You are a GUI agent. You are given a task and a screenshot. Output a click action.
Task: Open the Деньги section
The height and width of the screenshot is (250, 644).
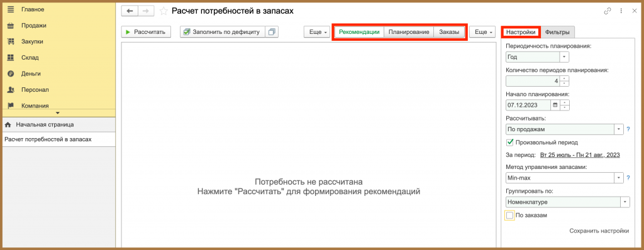[31, 74]
